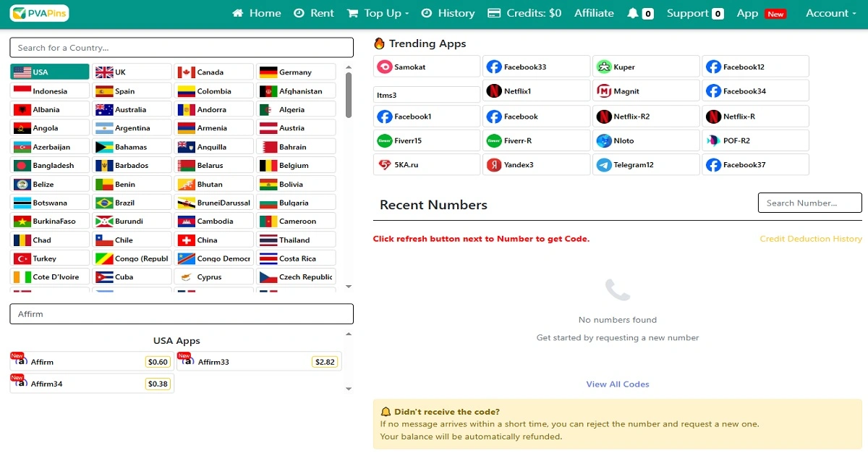868x456 pixels.
Task: Click the app search field containing Affirm
Action: pyautogui.click(x=182, y=314)
